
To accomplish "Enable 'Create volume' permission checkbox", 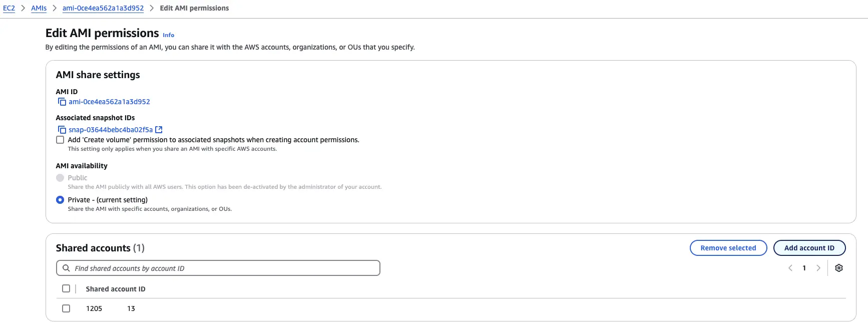I will [x=60, y=140].
